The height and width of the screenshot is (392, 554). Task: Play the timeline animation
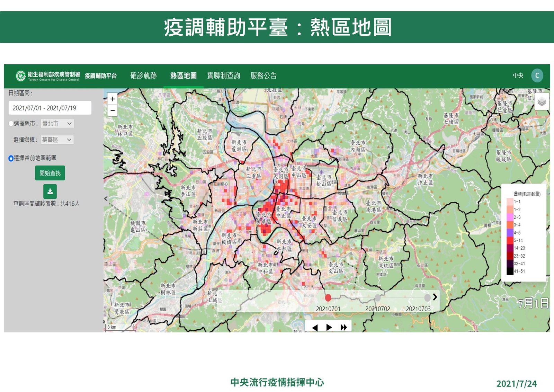329,327
